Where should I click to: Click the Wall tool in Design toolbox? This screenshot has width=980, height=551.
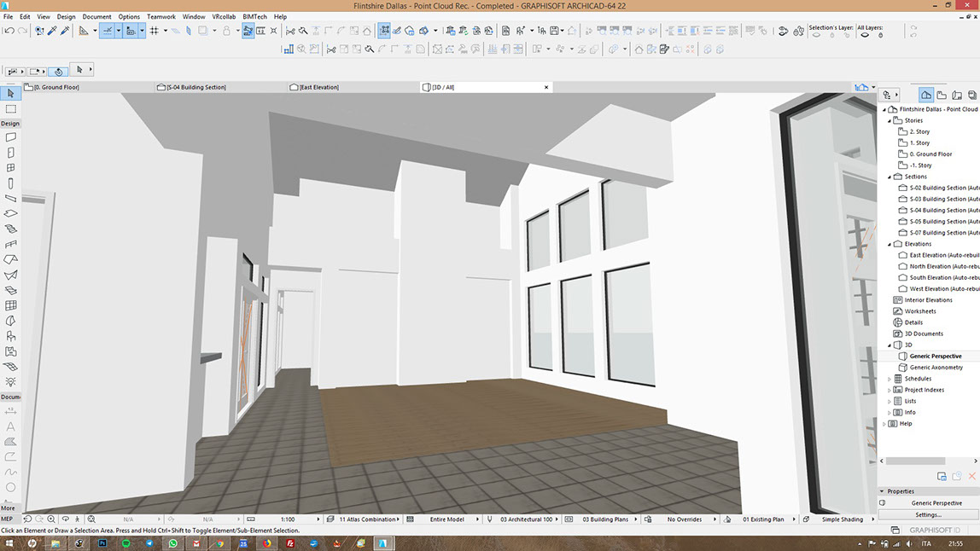pos(11,136)
